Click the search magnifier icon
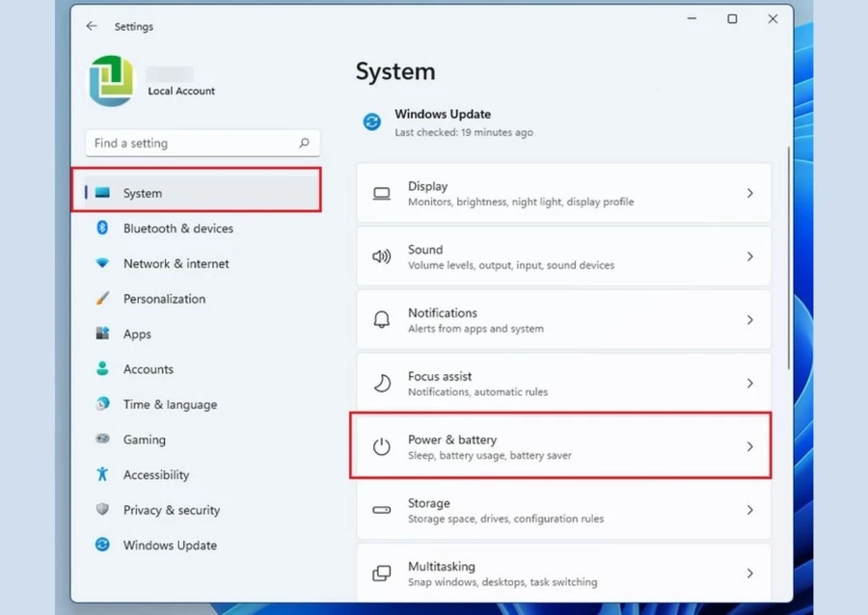The height and width of the screenshot is (615, 868). 304,144
